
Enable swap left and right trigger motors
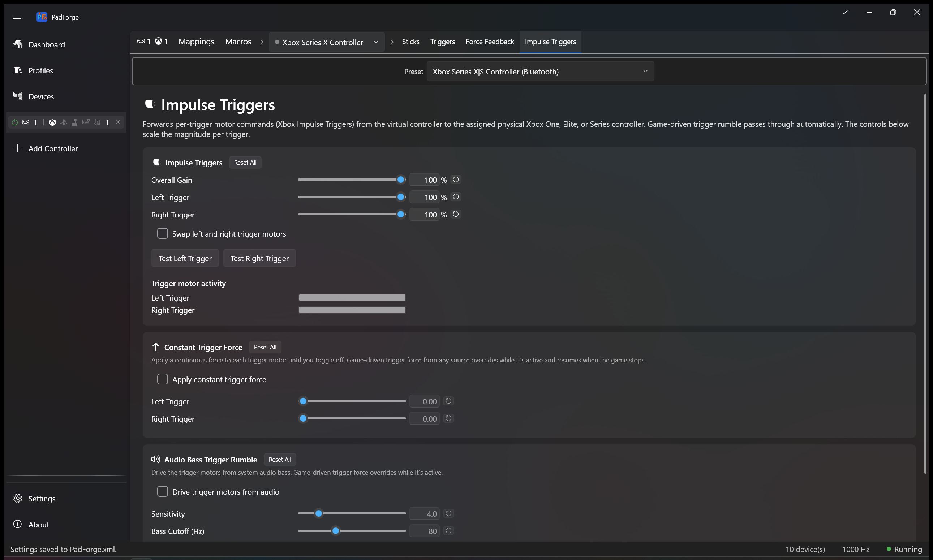click(163, 234)
